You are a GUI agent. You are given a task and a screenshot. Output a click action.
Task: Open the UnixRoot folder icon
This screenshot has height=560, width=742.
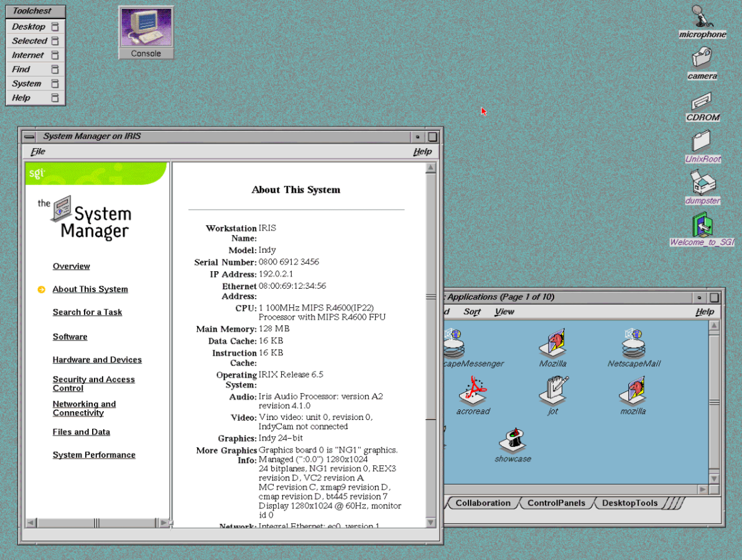pos(702,147)
